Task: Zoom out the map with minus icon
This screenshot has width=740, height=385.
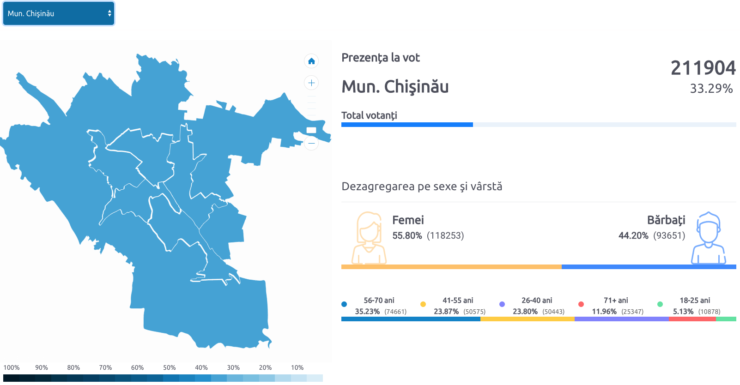Action: pos(311,143)
